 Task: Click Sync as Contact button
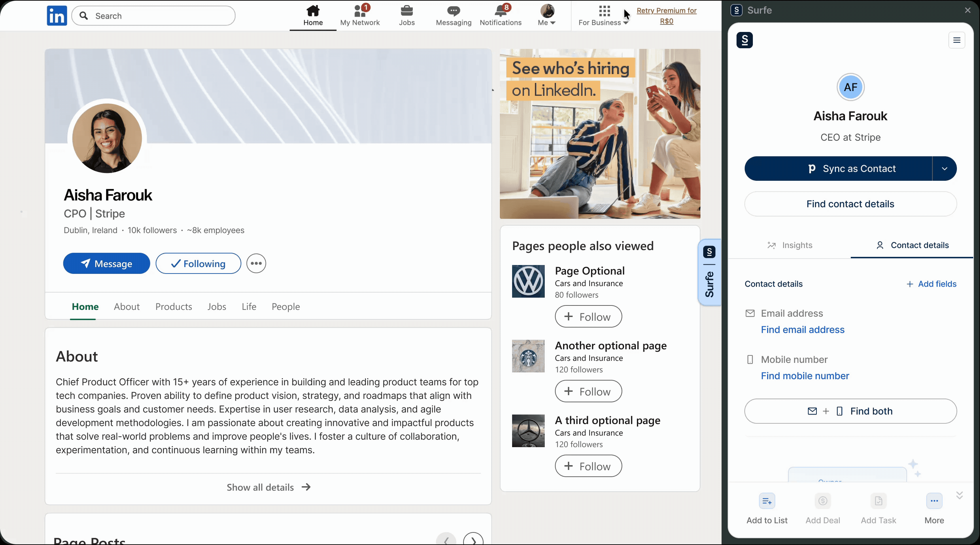(x=838, y=169)
